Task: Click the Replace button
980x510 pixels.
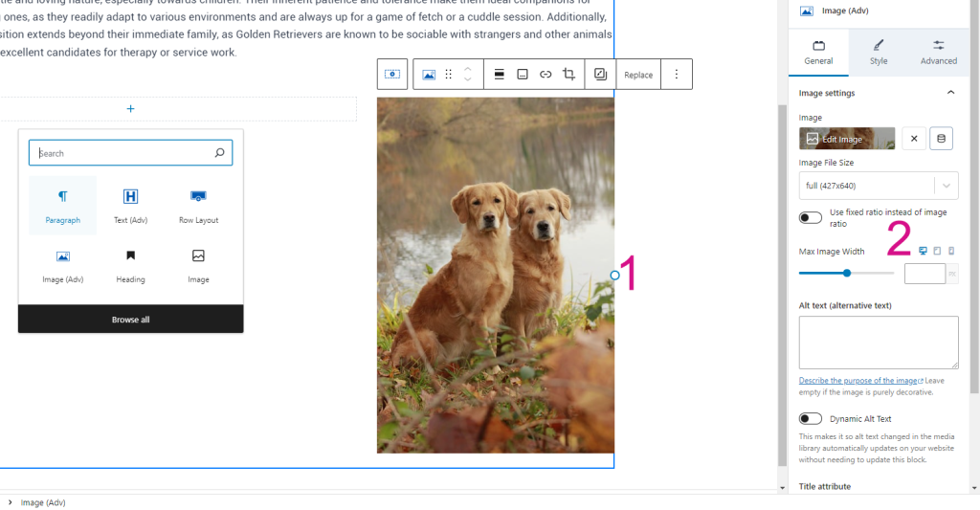Action: [638, 75]
